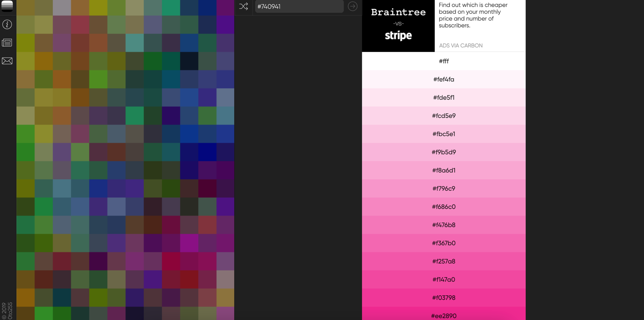This screenshot has height=320, width=644.
Task: Select the #fde5f1 color shade
Action: pos(444,97)
